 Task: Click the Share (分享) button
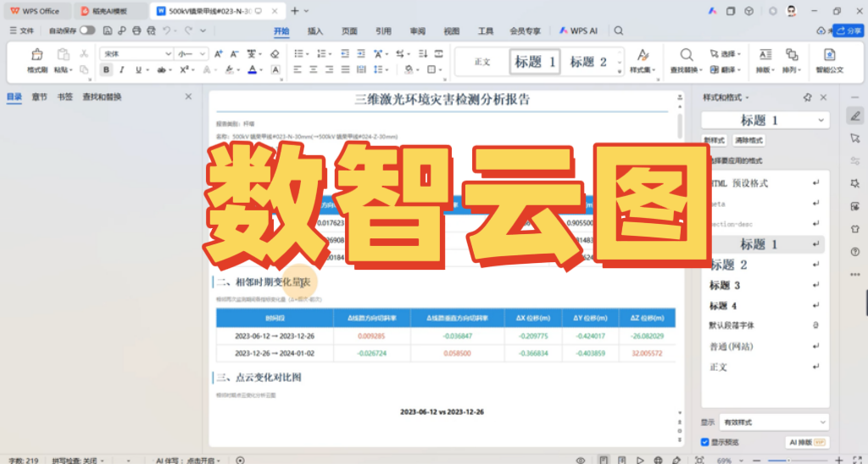848,31
